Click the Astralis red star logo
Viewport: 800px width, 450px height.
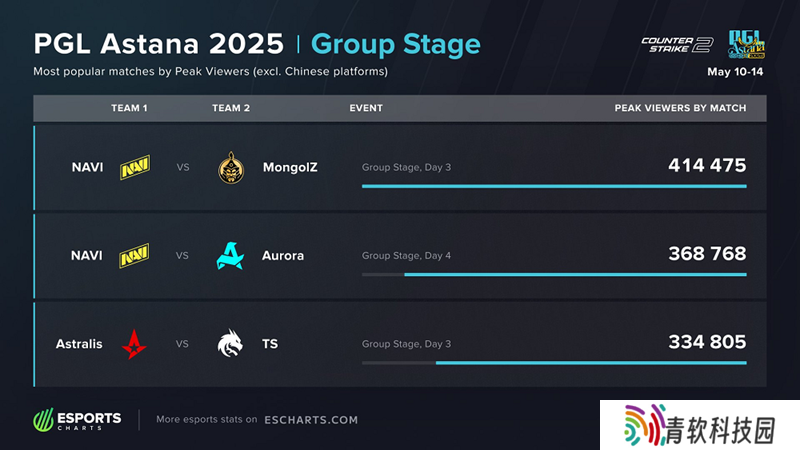click(134, 344)
